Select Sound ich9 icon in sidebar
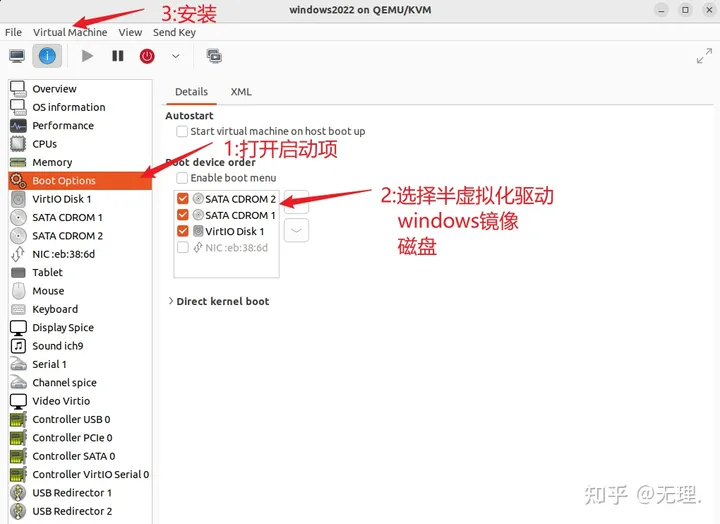Image resolution: width=720 pixels, height=524 pixels. tap(18, 346)
